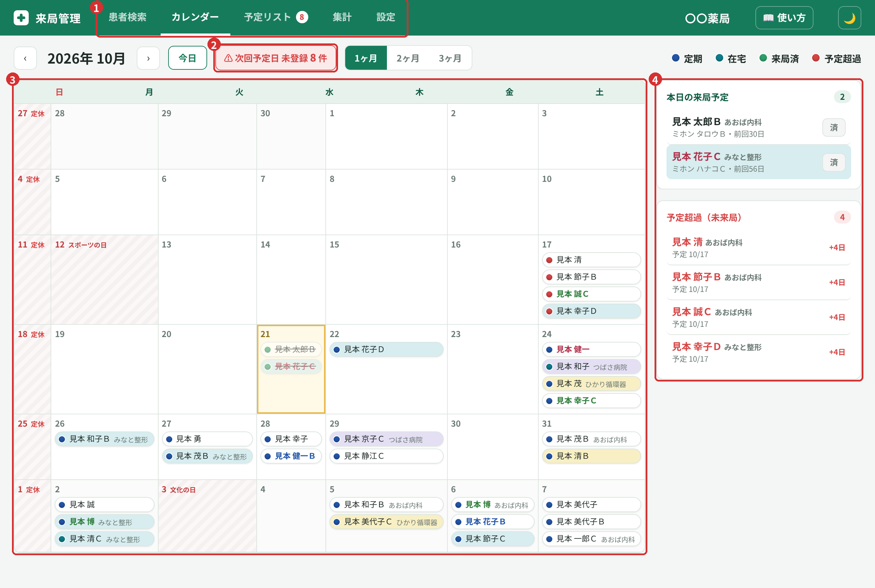Click 済 button for 見本 花子C

pyautogui.click(x=833, y=162)
